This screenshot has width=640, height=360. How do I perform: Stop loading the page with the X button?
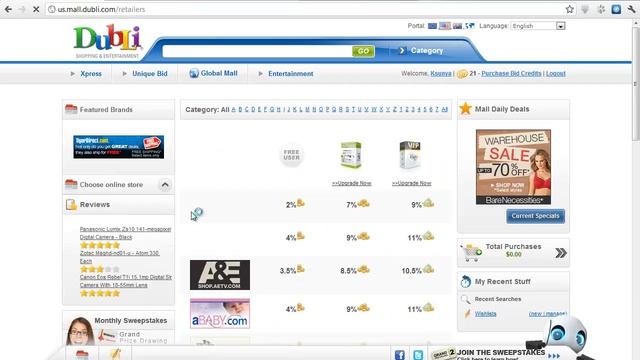[x=36, y=9]
